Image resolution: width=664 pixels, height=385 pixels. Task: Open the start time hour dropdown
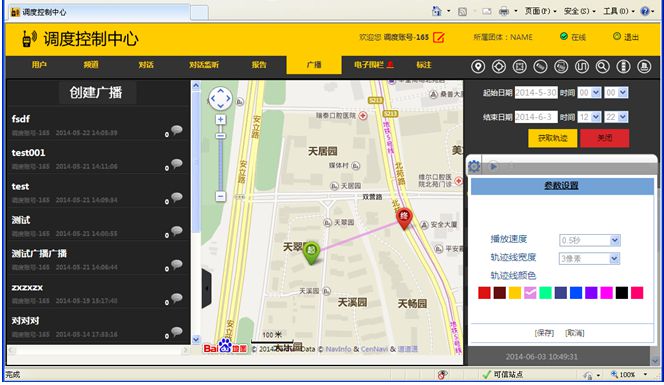click(589, 92)
